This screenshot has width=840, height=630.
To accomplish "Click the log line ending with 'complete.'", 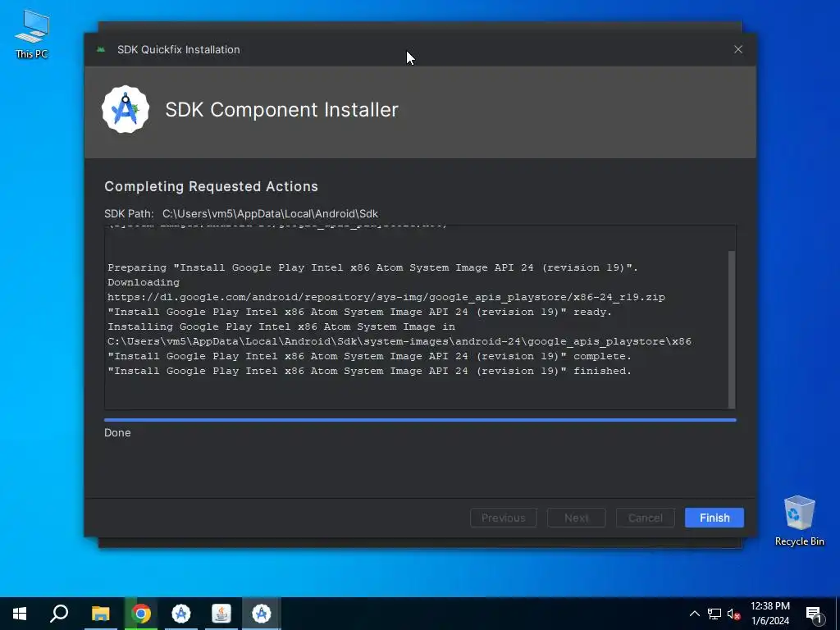I will coord(370,356).
